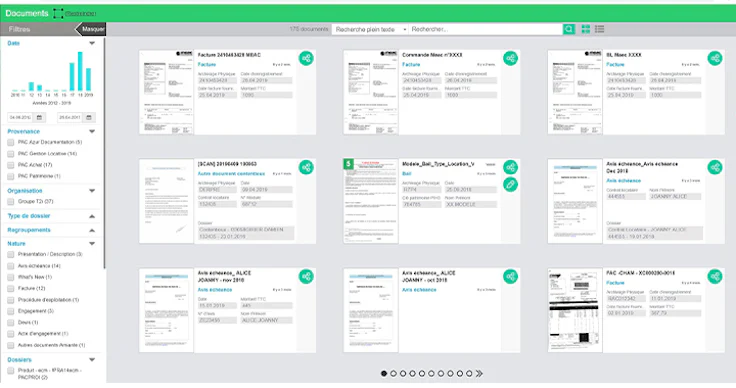Check Présentation / Description nature filter
Viewport: 736px width, 388px height.
(11, 254)
